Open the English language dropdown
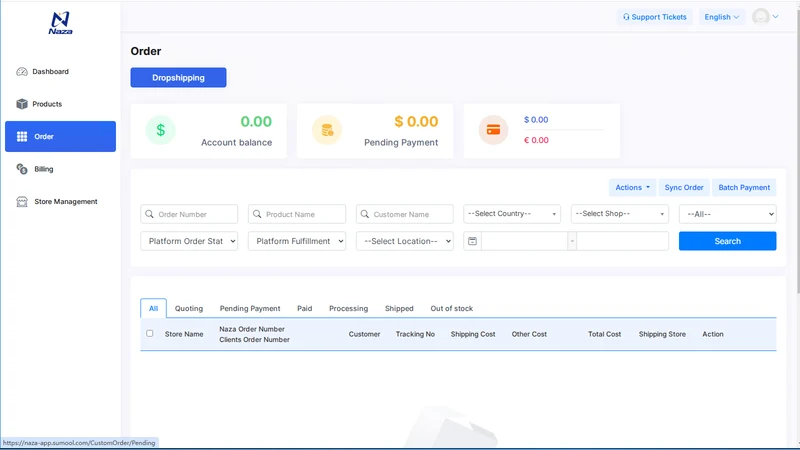The image size is (800, 450). [721, 17]
